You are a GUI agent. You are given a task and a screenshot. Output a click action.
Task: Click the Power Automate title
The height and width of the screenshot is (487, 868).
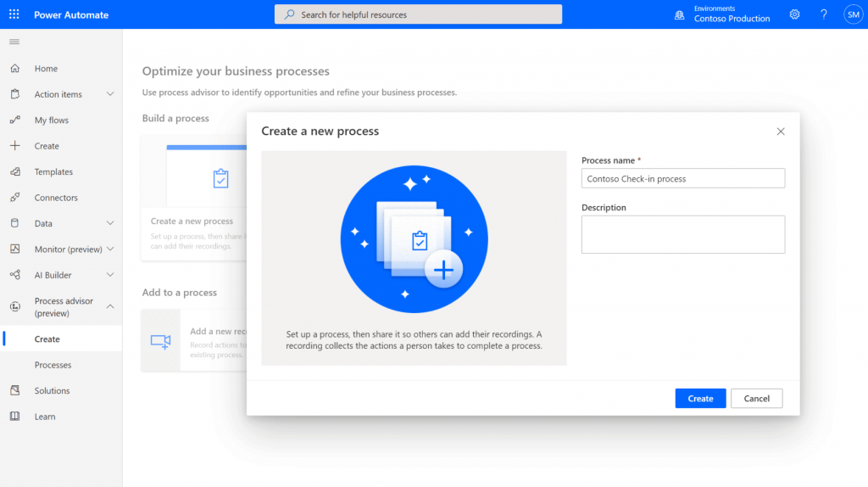pyautogui.click(x=71, y=15)
